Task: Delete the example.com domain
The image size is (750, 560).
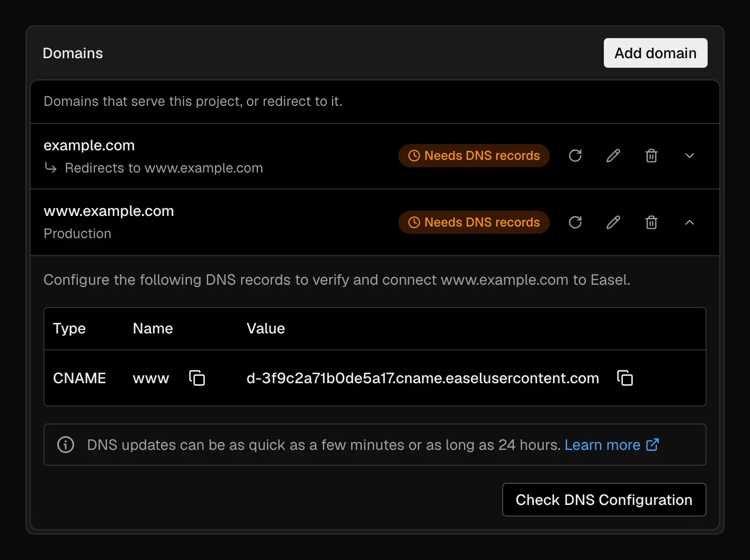Action: [x=651, y=156]
